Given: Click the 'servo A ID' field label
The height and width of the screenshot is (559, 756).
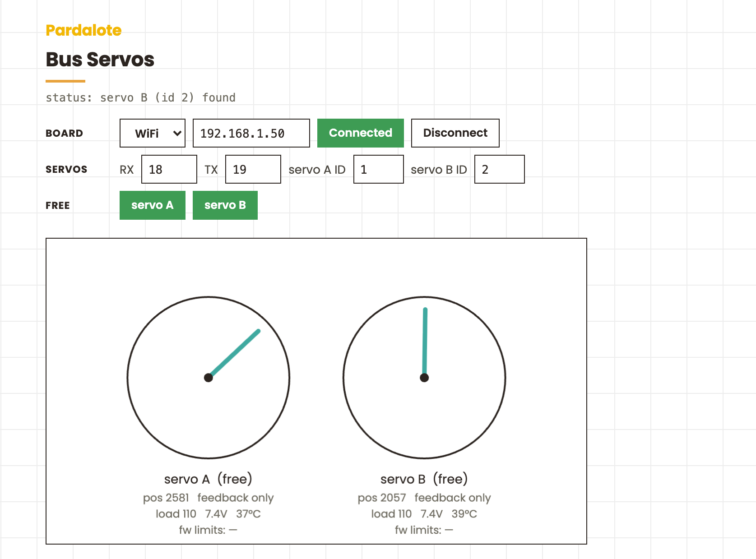Looking at the screenshot, I should pyautogui.click(x=317, y=170).
